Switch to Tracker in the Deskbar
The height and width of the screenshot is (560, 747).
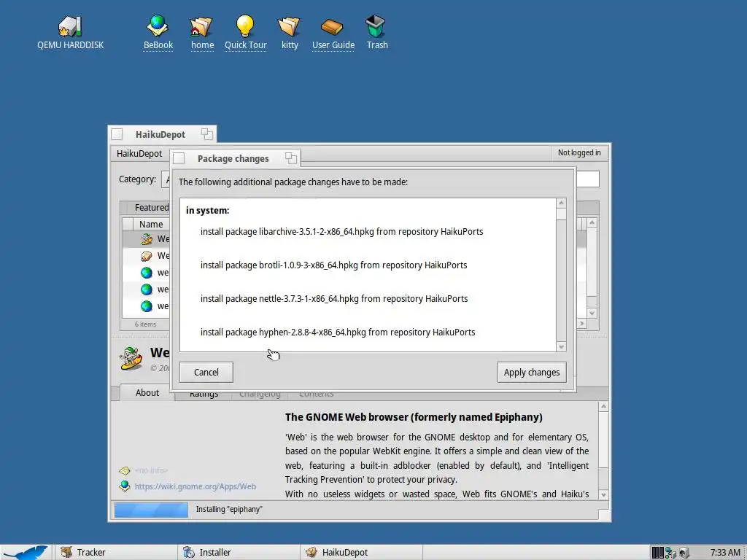click(x=115, y=553)
